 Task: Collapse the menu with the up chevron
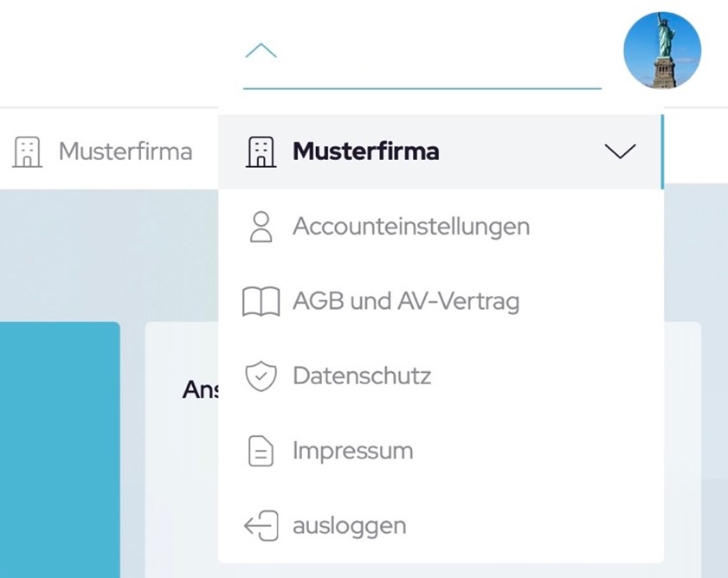(x=261, y=51)
